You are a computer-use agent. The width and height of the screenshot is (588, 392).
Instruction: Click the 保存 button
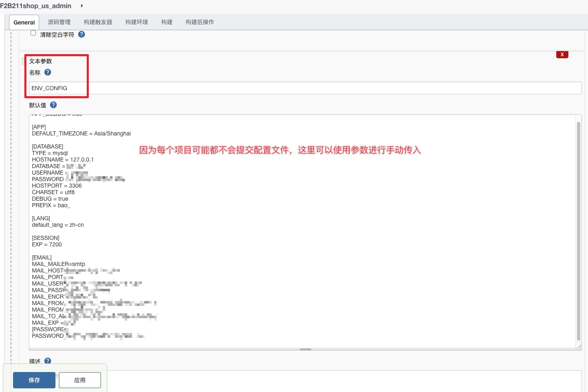(34, 380)
